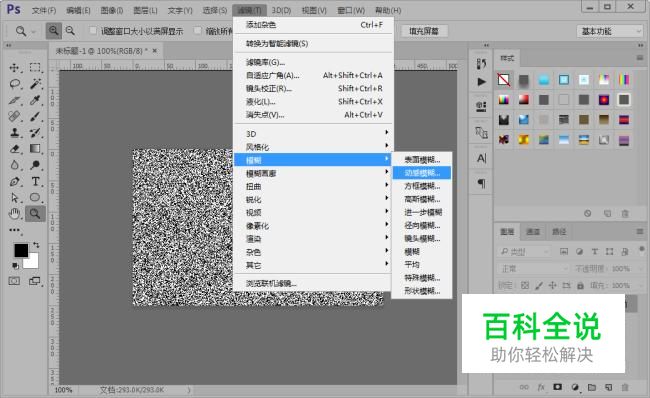The image size is (650, 398).
Task: Open the Character panel A| icon
Action: tap(481, 158)
